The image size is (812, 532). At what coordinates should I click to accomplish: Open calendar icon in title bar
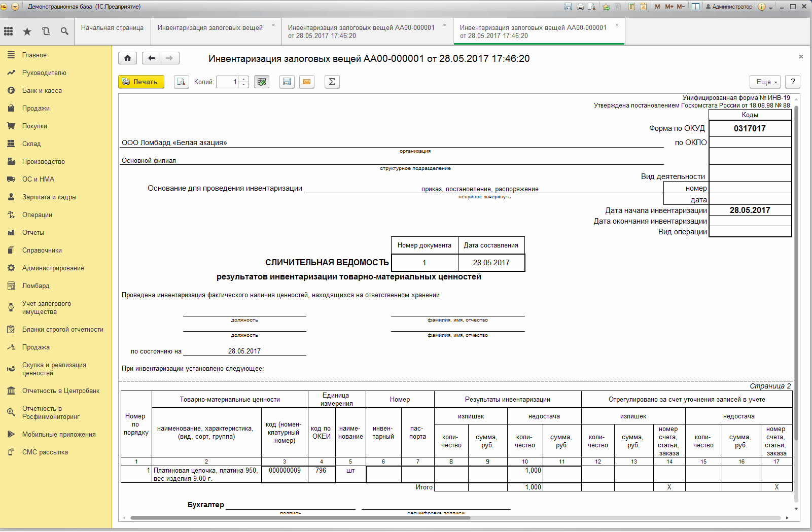pyautogui.click(x=644, y=7)
